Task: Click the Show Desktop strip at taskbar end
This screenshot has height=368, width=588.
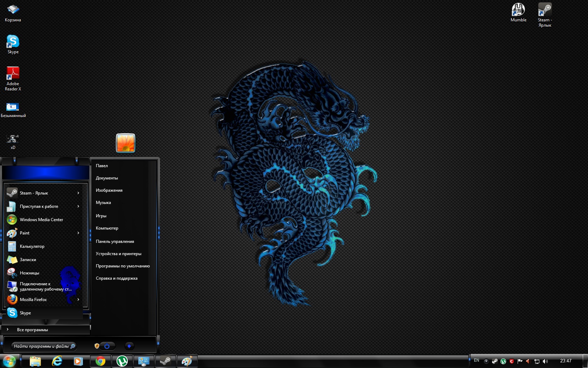Action: click(585, 361)
